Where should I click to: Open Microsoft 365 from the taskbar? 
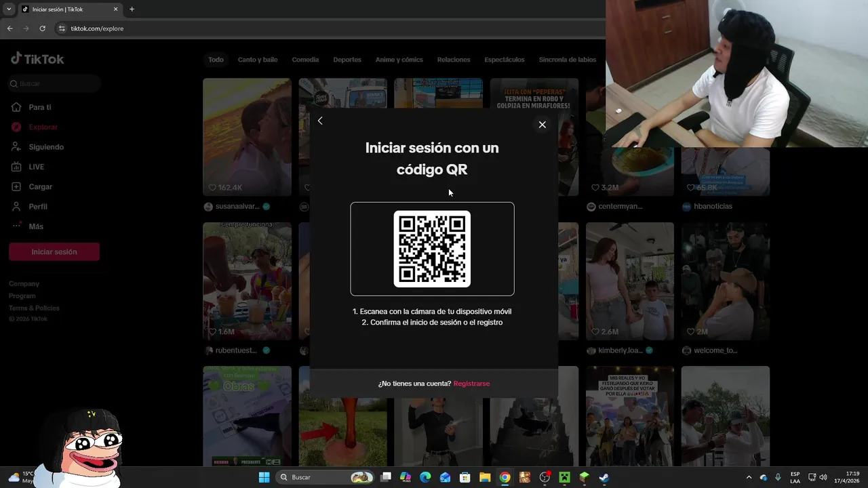click(406, 477)
